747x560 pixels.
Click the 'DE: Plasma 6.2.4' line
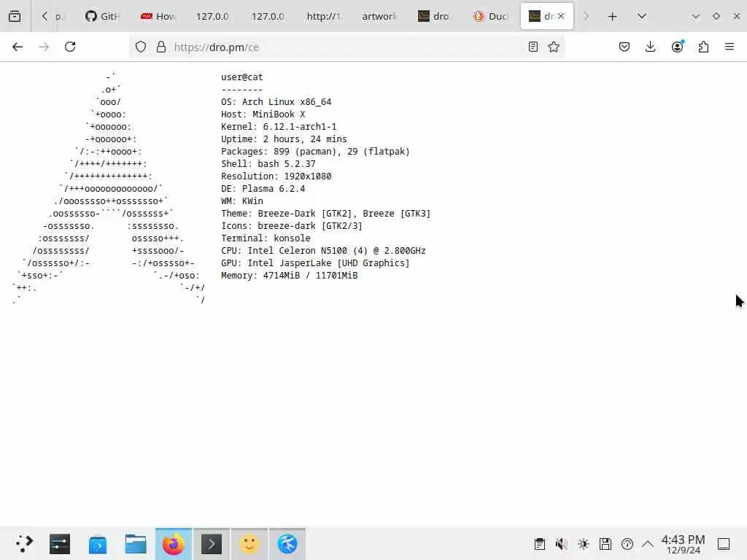pyautogui.click(x=263, y=189)
